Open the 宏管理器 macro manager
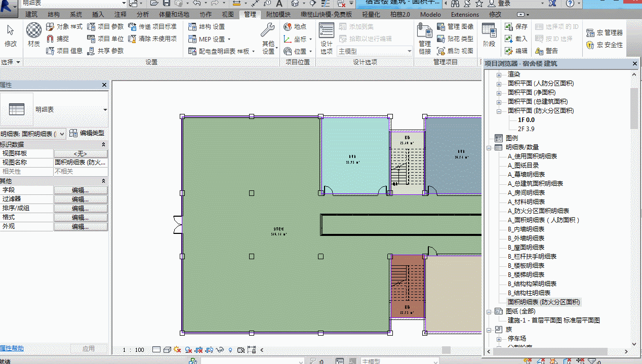 [605, 32]
